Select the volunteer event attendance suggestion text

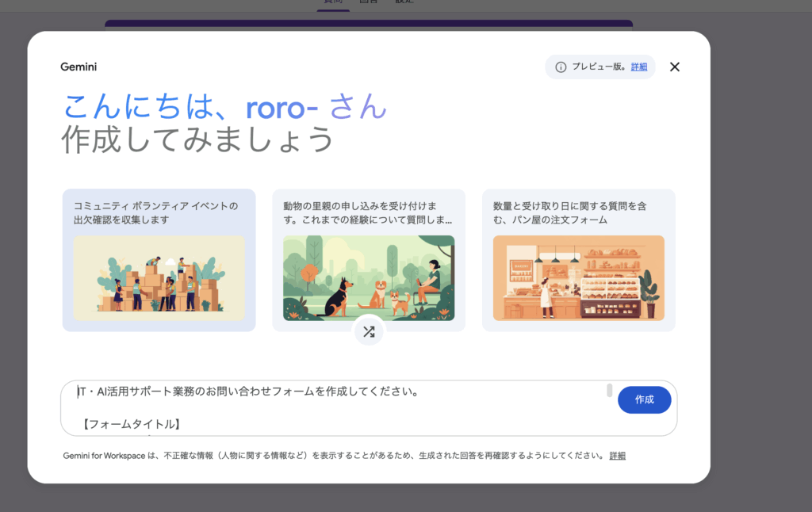[x=155, y=212]
